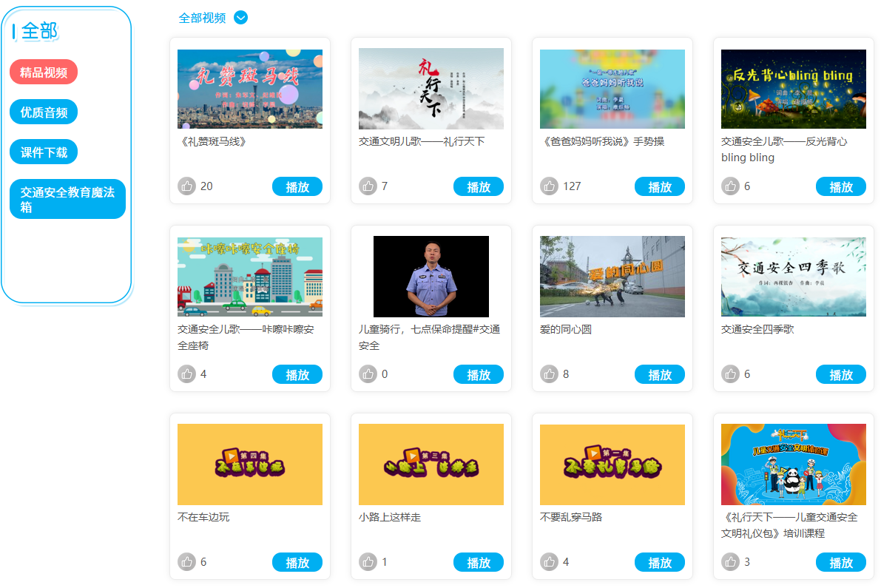Switch to 优质音频 category
The width and height of the screenshot is (881, 588).
pos(43,112)
